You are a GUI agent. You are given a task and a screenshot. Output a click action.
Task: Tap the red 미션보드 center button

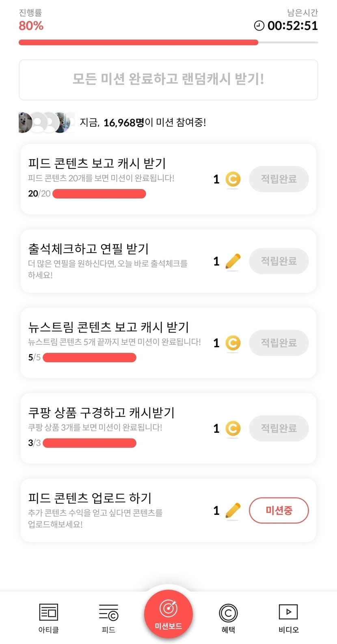point(168,614)
